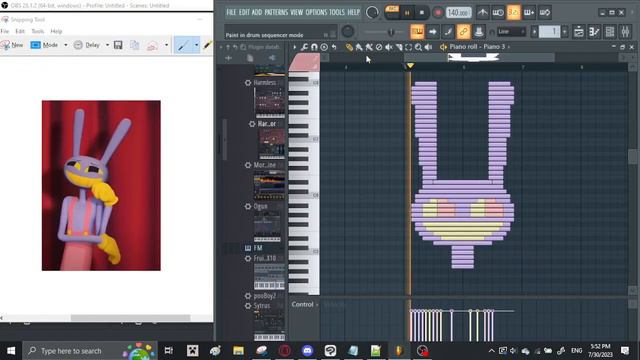Click the Save Snip floppy icon
Image resolution: width=640 pixels, height=360 pixels.
coord(118,45)
